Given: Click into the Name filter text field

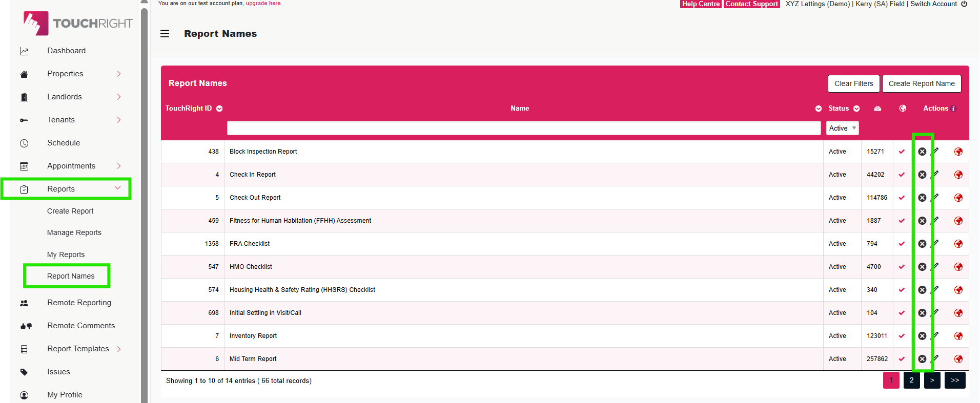Looking at the screenshot, I should pos(523,129).
